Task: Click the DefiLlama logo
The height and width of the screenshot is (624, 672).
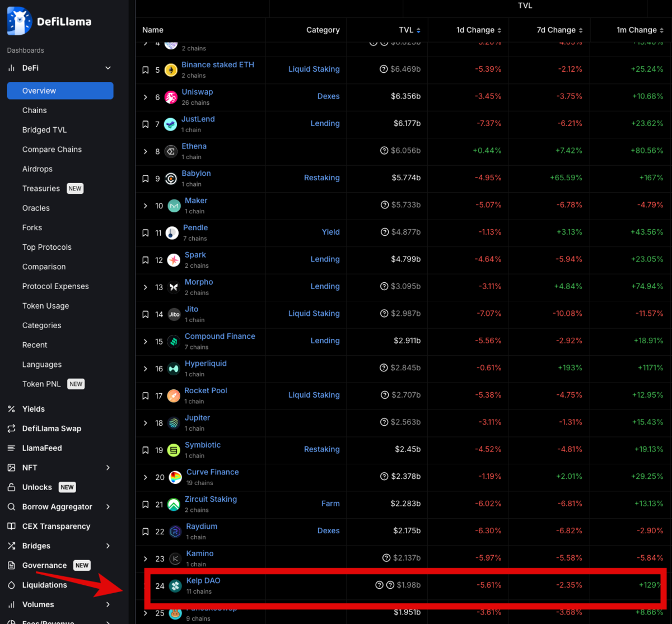Action: pos(49,21)
